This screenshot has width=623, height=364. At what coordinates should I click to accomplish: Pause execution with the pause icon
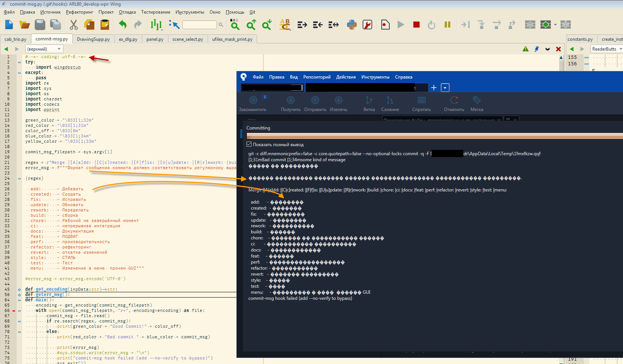[447, 25]
